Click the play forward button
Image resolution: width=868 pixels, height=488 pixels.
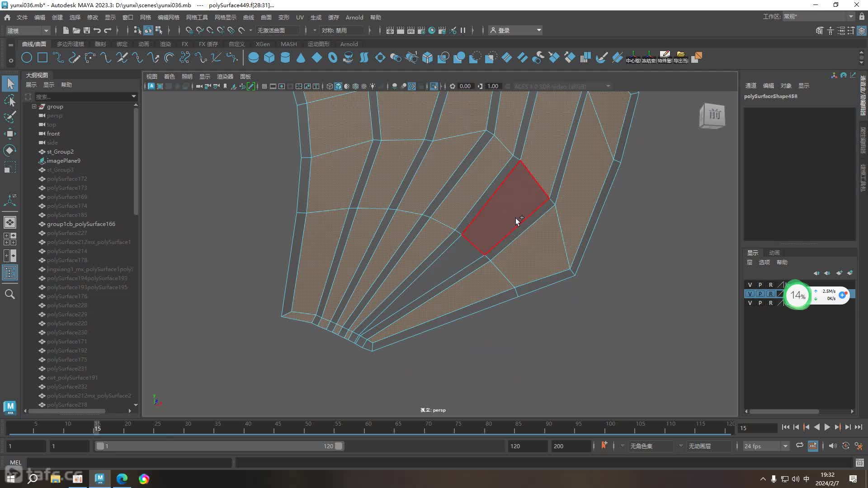click(827, 427)
